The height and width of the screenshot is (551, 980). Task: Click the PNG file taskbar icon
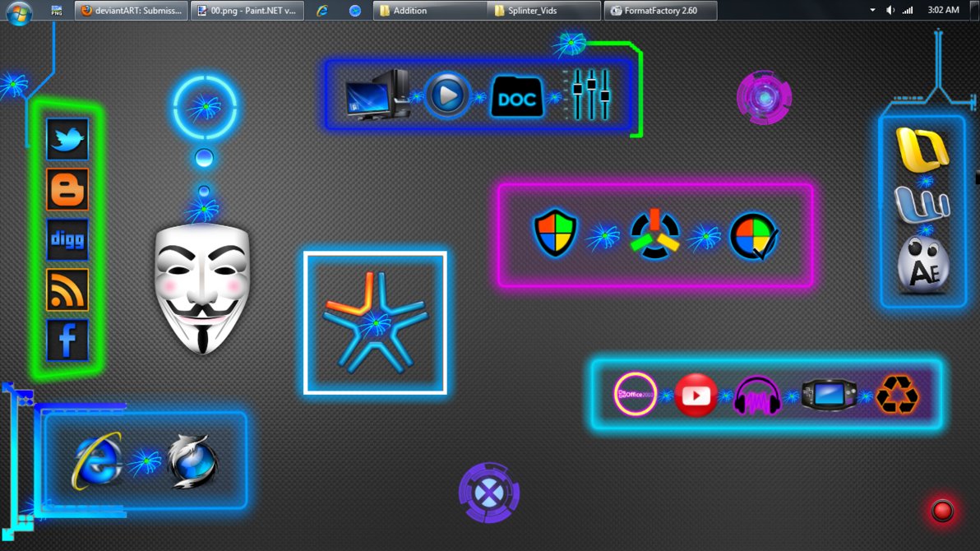[x=56, y=11]
